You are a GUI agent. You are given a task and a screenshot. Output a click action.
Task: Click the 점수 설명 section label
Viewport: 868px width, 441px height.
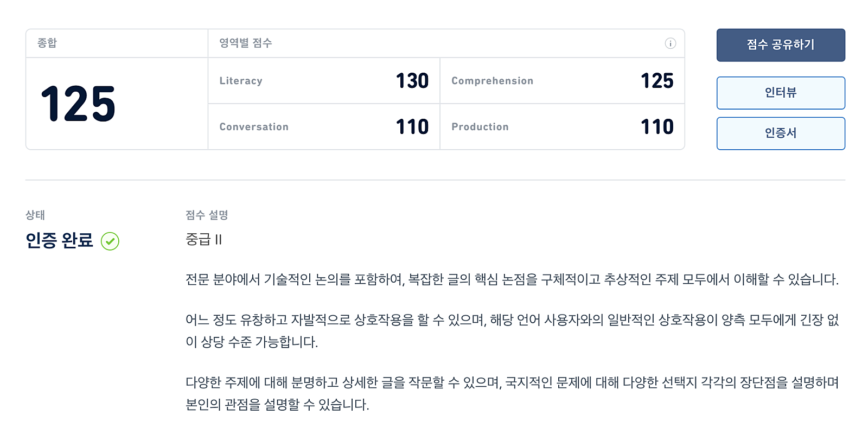pyautogui.click(x=207, y=215)
